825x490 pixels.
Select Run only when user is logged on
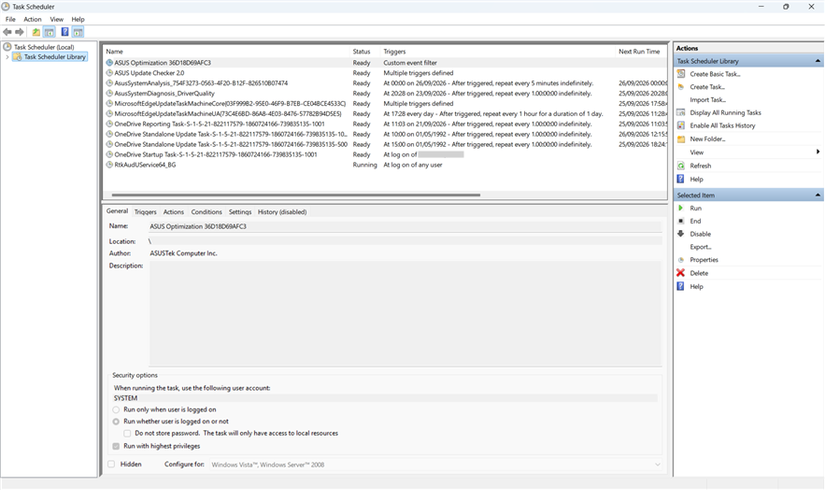[x=116, y=409]
